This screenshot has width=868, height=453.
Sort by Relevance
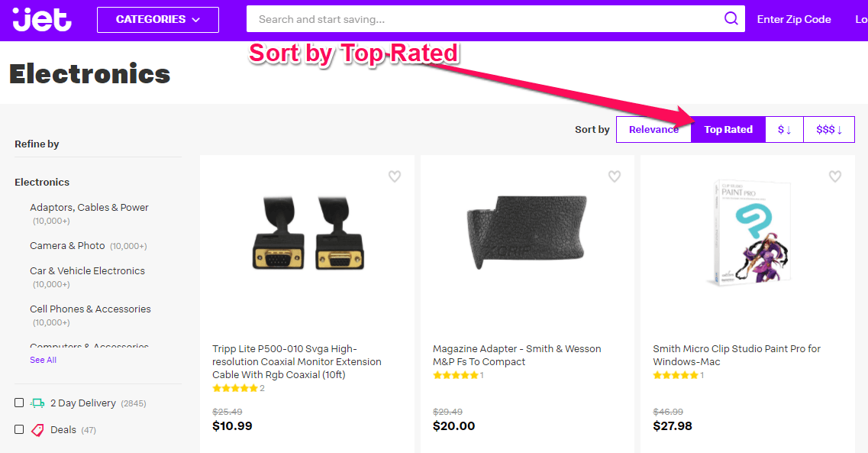coord(653,130)
